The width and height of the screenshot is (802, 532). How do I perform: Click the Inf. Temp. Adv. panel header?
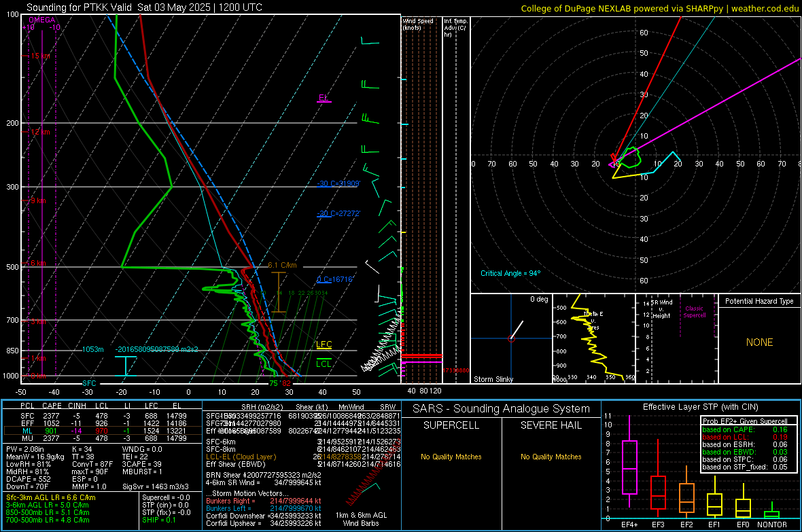coord(455,28)
